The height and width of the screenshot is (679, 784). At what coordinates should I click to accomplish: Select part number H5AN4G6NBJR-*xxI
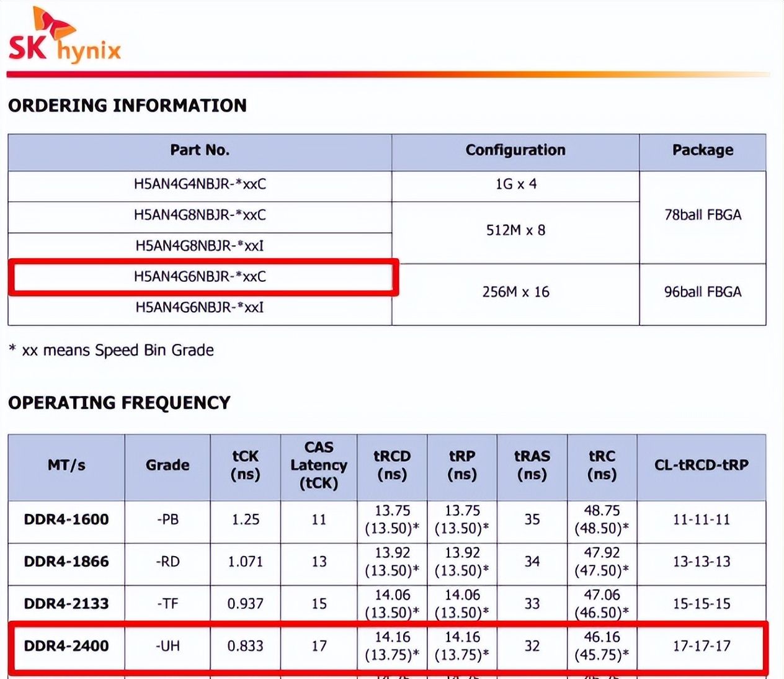[200, 307]
